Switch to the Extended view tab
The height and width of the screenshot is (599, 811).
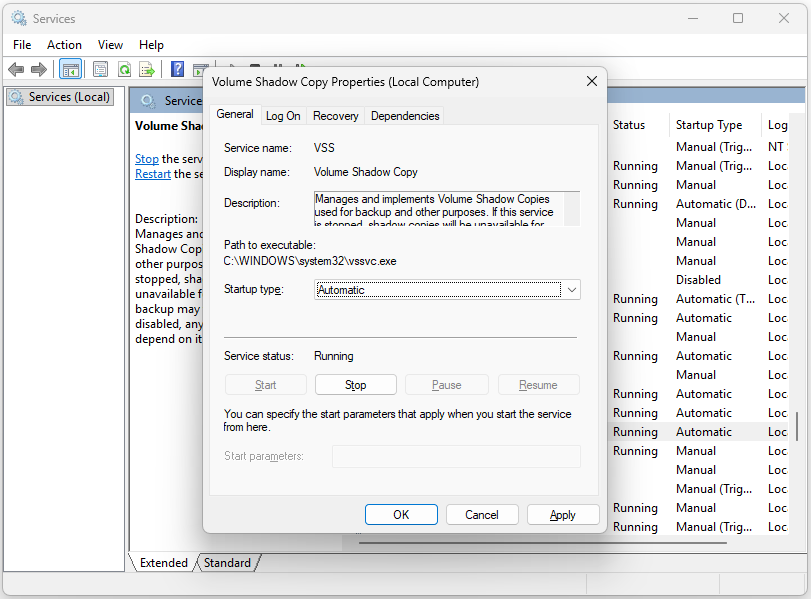[x=163, y=563]
